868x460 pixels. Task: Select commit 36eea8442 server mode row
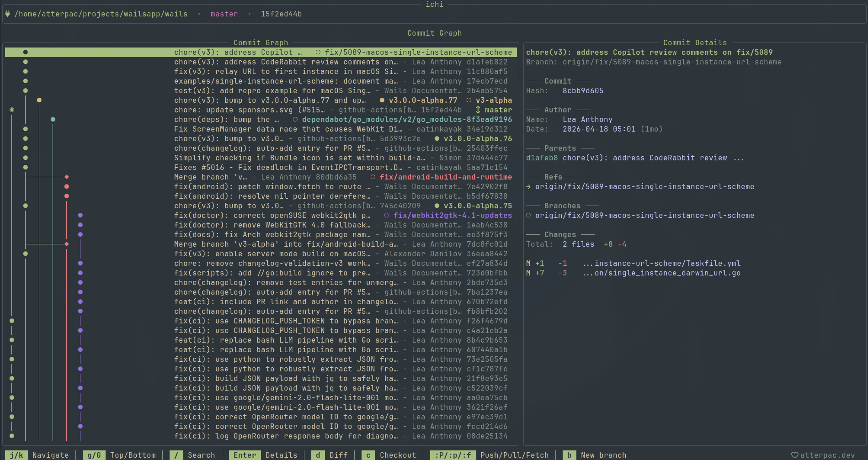tap(261, 254)
